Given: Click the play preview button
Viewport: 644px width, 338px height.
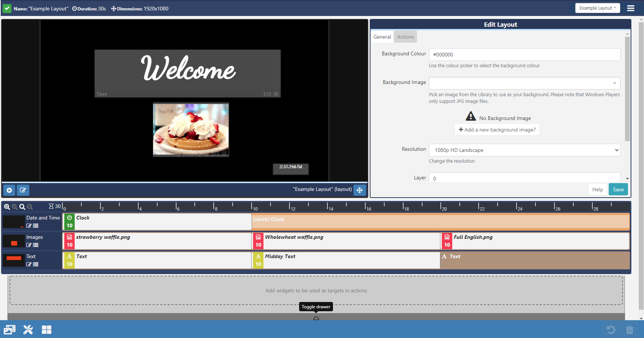Looking at the screenshot, I should coord(9,190).
